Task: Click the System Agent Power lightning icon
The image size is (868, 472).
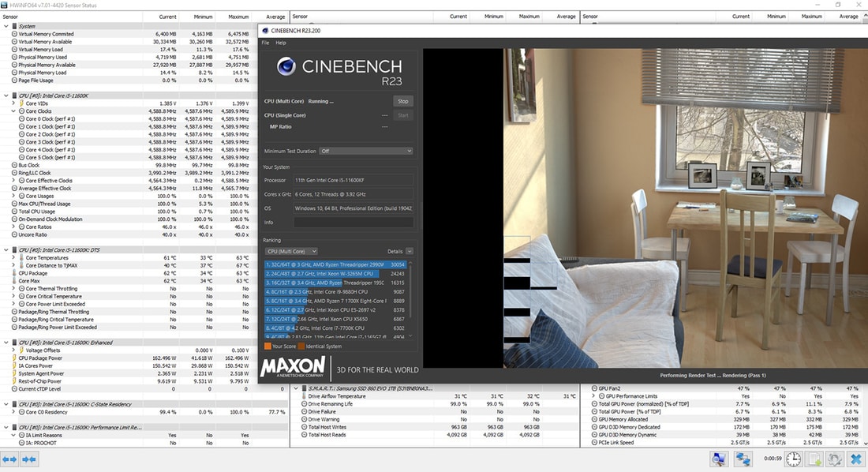Action: pyautogui.click(x=14, y=374)
